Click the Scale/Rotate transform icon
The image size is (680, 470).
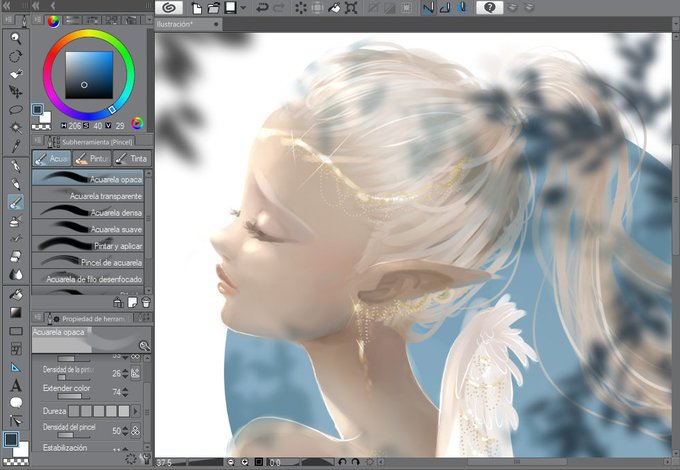coord(351,8)
